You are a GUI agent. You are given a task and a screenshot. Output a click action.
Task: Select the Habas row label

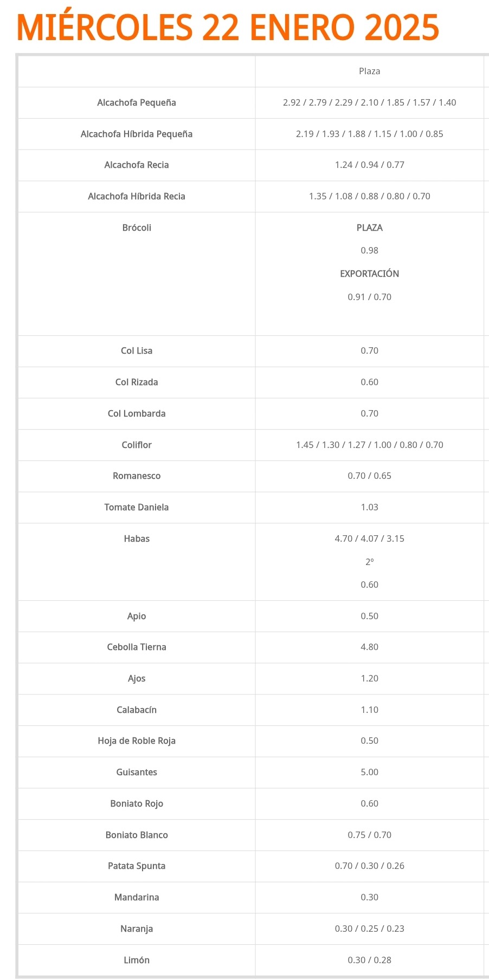[x=137, y=538]
